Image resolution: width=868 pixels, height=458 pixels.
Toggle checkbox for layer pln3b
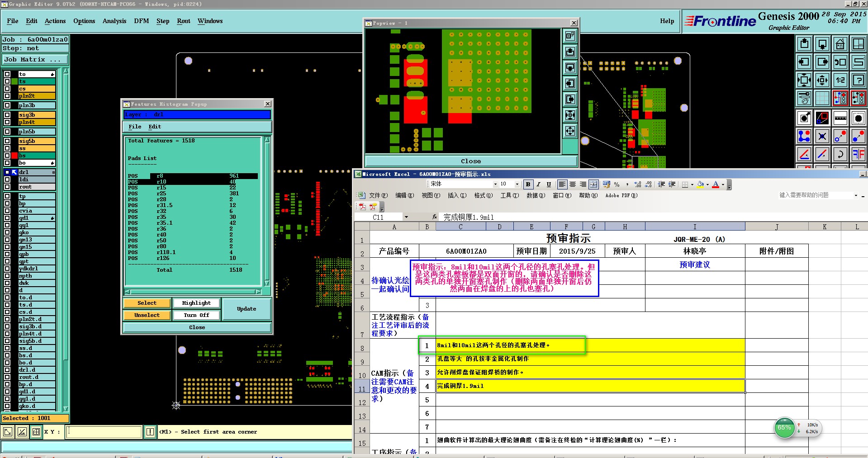click(7, 105)
